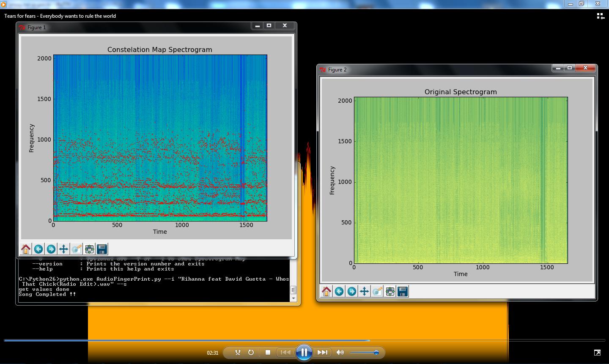This screenshot has width=609, height=364.
Task: Click the media player seek bar
Action: (304, 340)
